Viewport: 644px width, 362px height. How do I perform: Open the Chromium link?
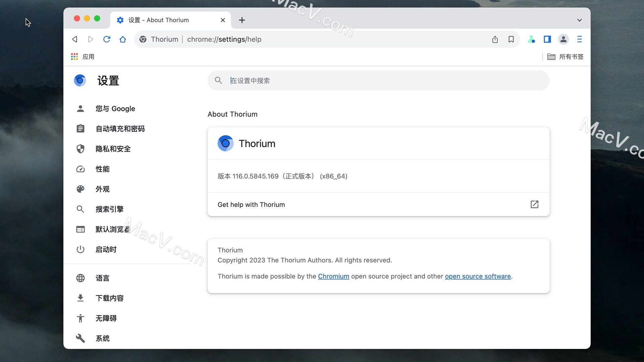tap(333, 276)
